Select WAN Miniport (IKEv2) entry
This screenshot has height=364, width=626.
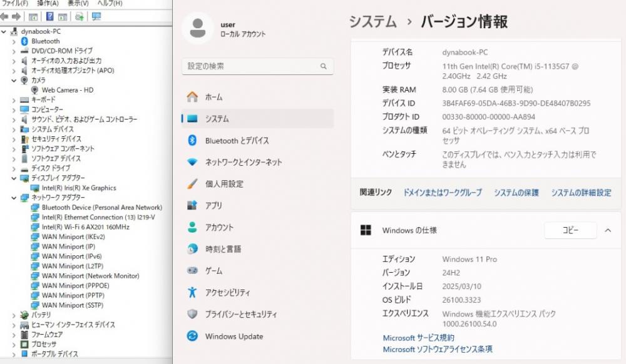tap(73, 237)
